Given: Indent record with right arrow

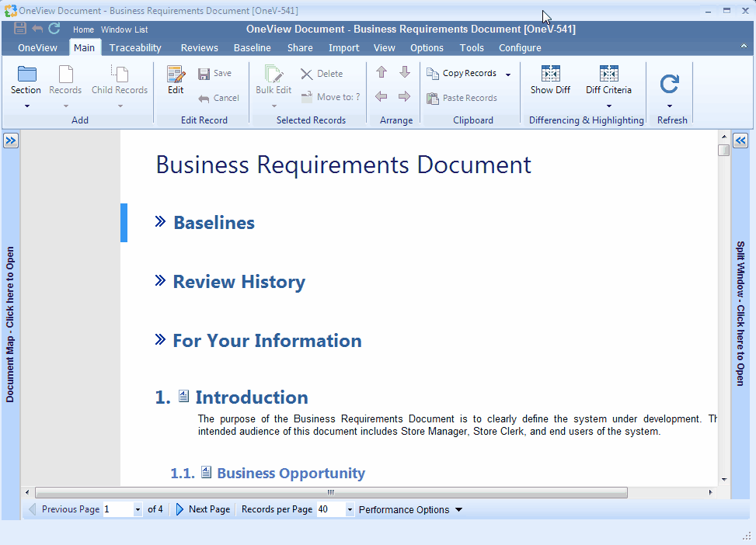Looking at the screenshot, I should point(405,96).
